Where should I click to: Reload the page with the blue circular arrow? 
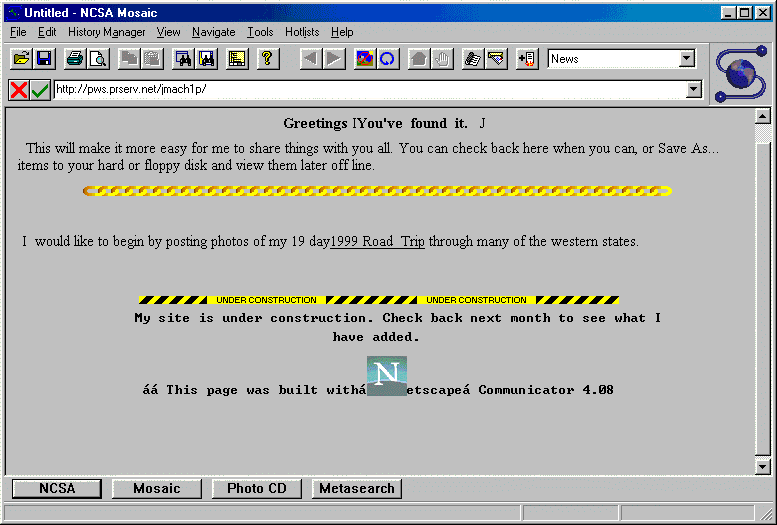click(x=388, y=59)
